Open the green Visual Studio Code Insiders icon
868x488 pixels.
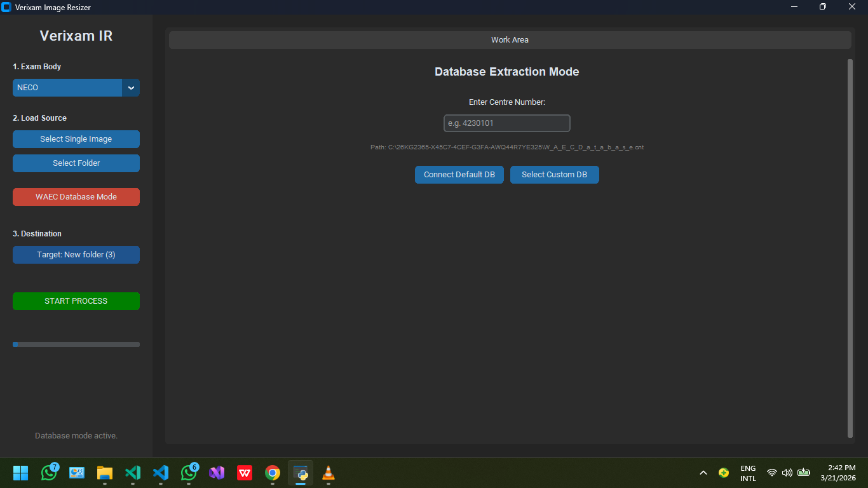(133, 473)
